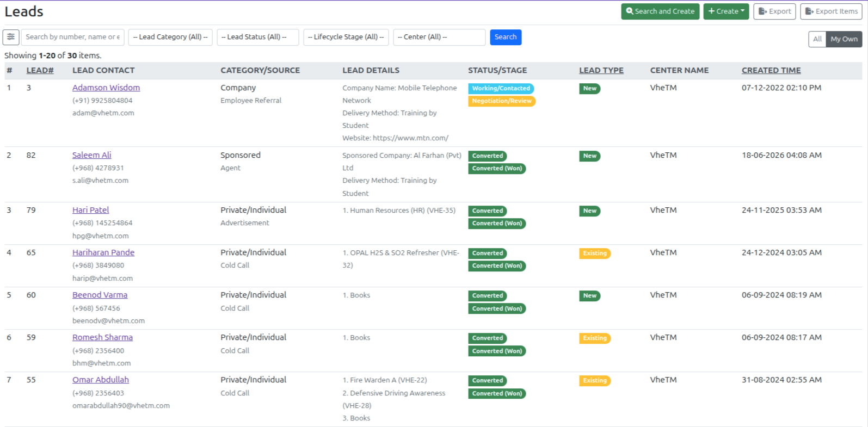Click the Converted (Won) badge for Hari Patel

[x=497, y=224]
